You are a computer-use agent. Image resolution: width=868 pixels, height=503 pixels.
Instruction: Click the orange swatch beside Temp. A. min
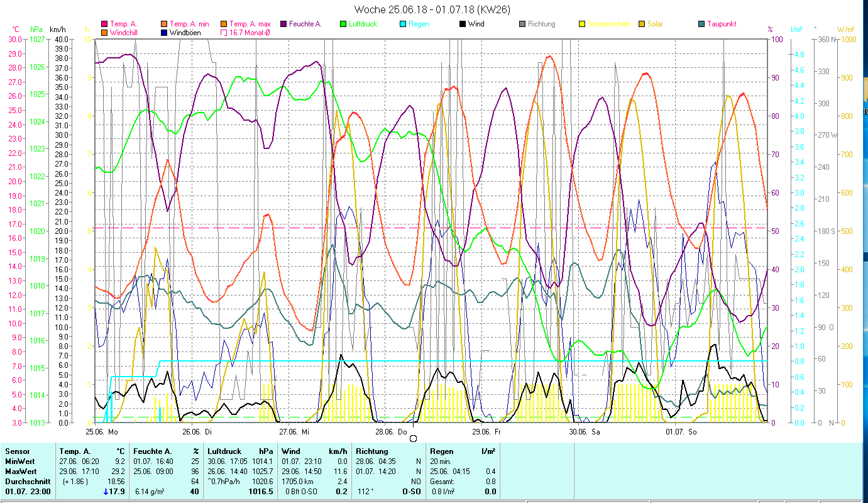164,24
